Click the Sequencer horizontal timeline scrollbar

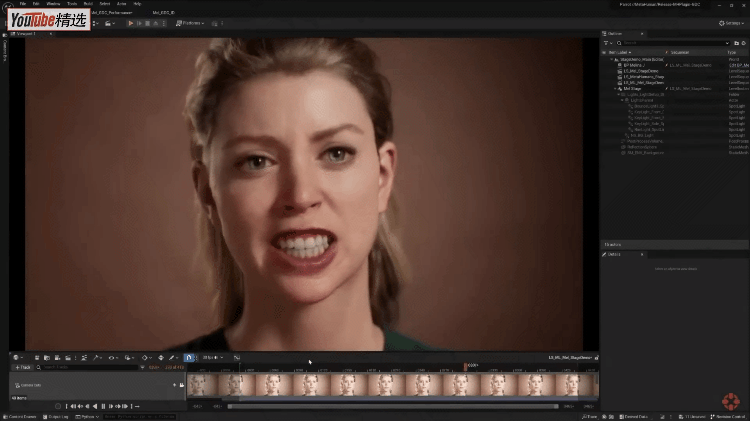[393, 407]
